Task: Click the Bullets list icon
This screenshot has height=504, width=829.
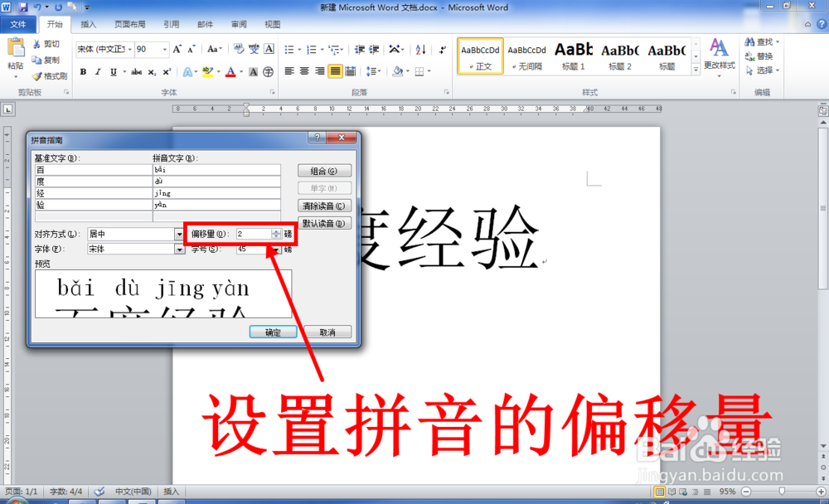Action: tap(290, 50)
